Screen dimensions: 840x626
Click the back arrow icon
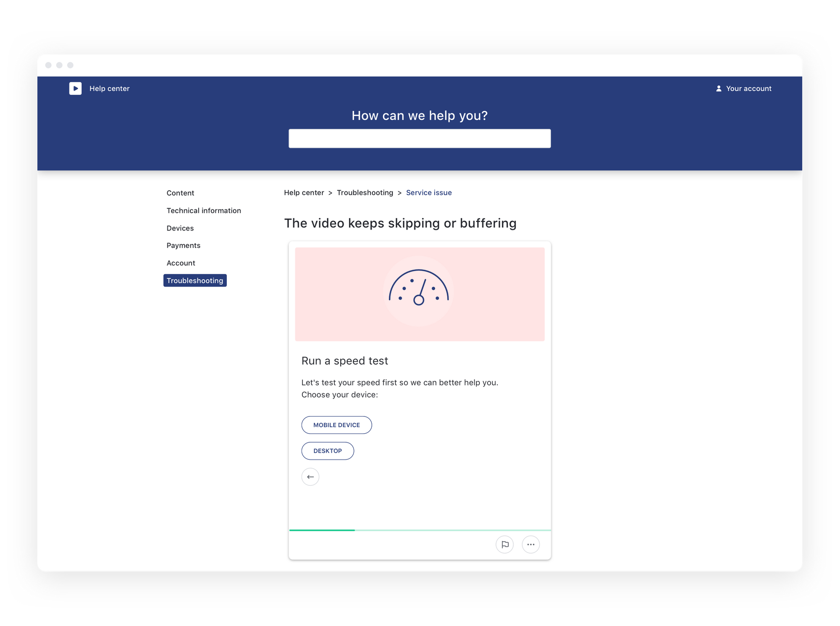point(310,477)
